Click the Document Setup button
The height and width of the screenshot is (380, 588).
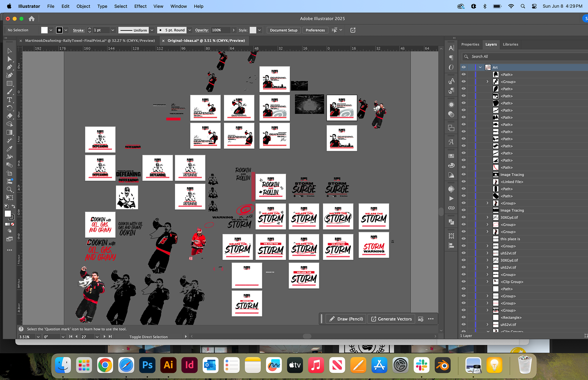pos(284,30)
